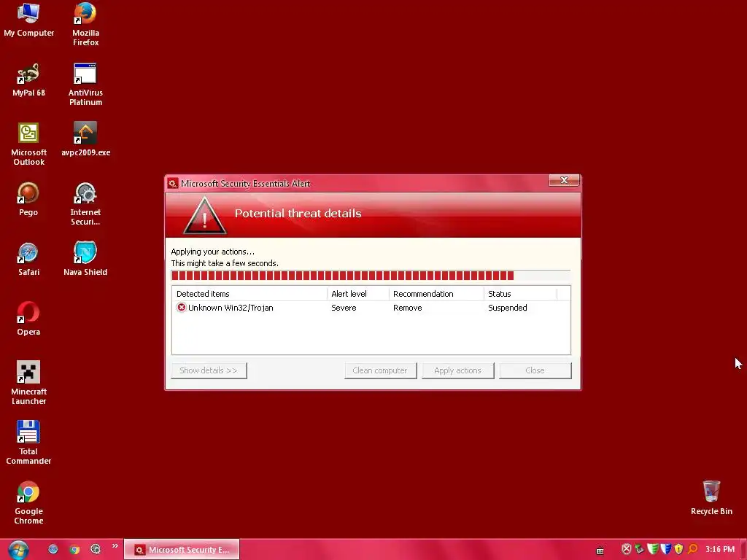Click the Apply actions button
This screenshot has width=747, height=560.
coord(458,370)
